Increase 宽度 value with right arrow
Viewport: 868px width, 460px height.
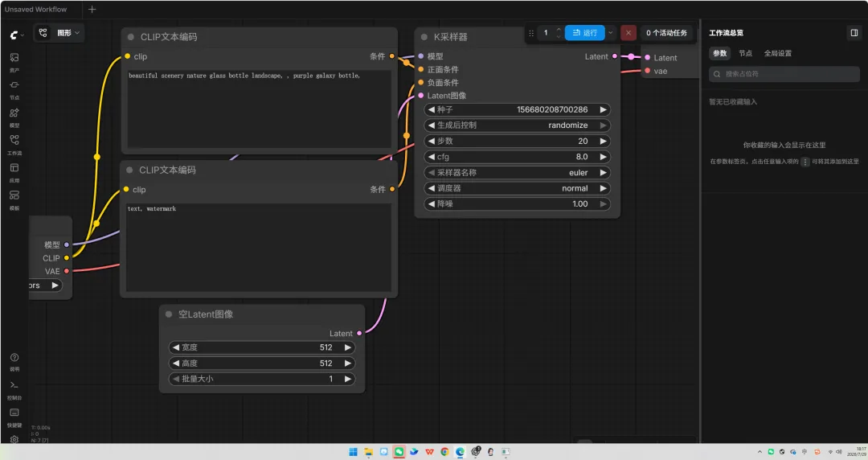point(348,347)
